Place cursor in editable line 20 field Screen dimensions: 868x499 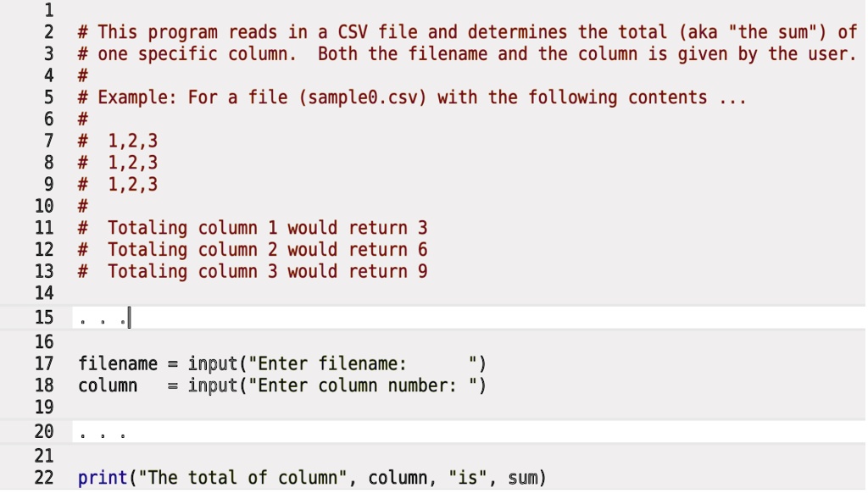tap(468, 431)
